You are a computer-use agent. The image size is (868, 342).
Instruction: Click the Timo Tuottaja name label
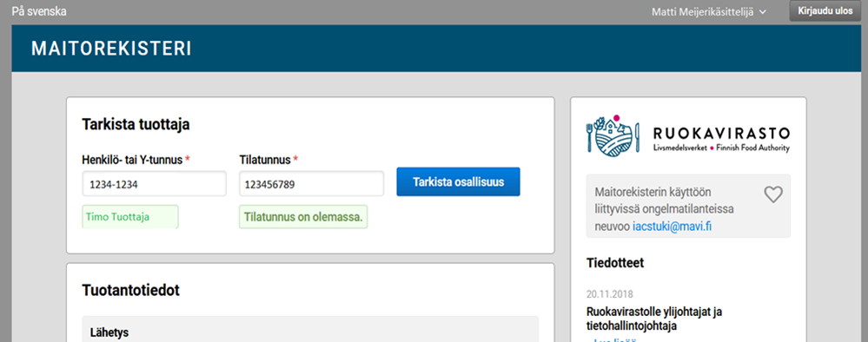point(130,217)
